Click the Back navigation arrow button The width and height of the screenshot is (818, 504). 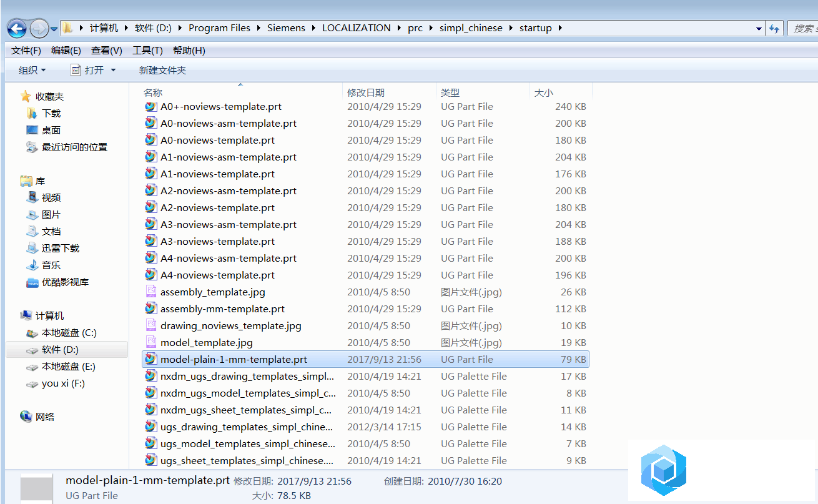pos(17,28)
